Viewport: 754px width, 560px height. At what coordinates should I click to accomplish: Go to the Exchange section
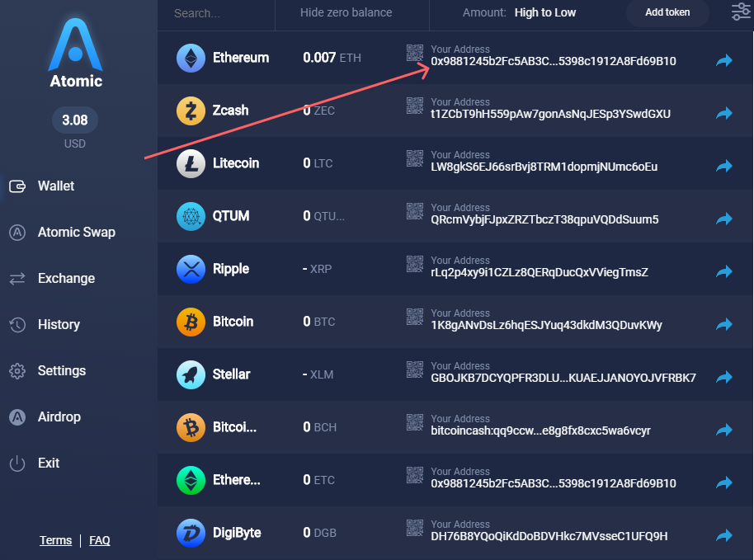(x=52, y=278)
